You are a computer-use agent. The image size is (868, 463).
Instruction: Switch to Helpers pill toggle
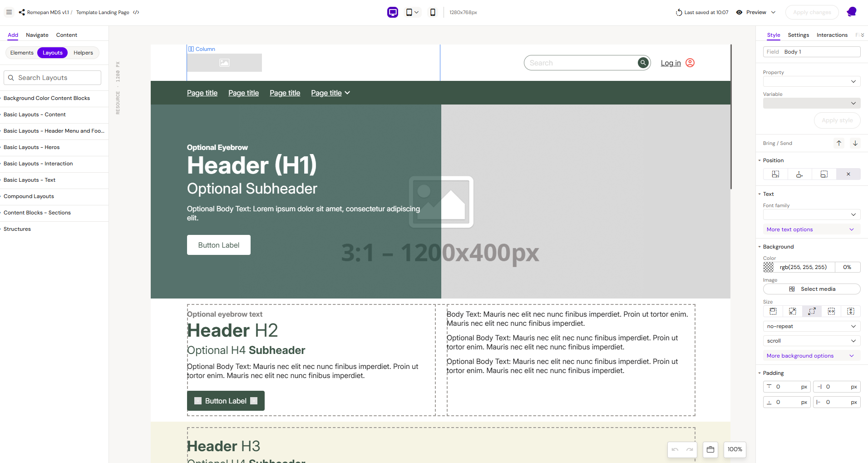click(83, 53)
